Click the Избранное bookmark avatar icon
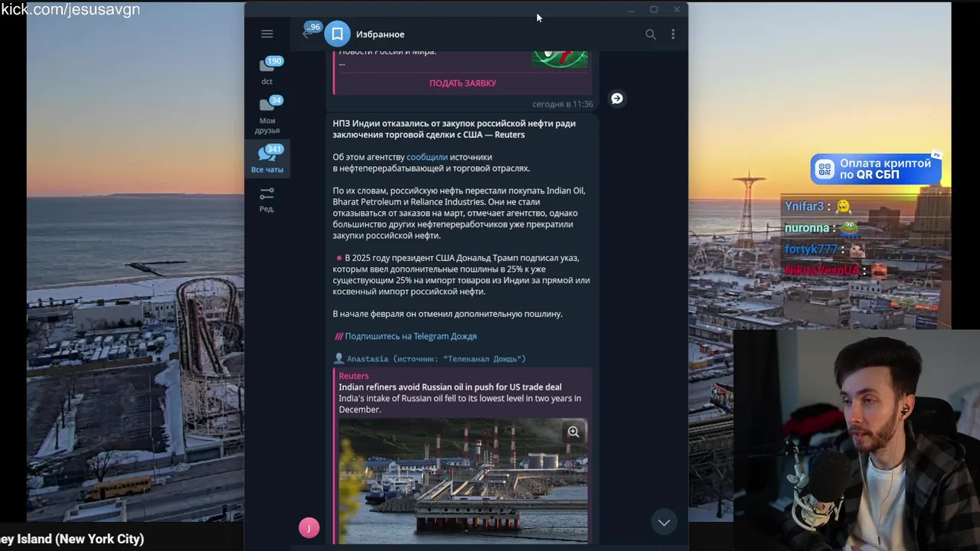The image size is (980, 551). click(338, 34)
